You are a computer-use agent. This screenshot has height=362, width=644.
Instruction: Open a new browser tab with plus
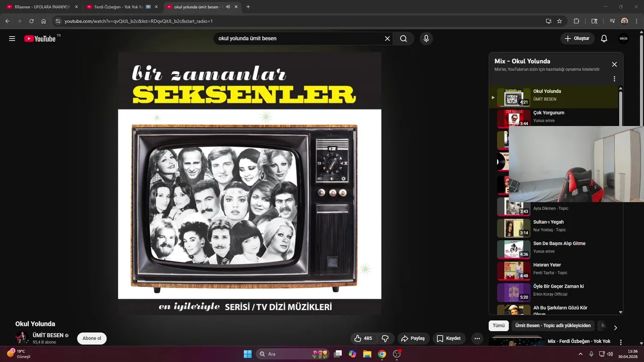coord(248,7)
